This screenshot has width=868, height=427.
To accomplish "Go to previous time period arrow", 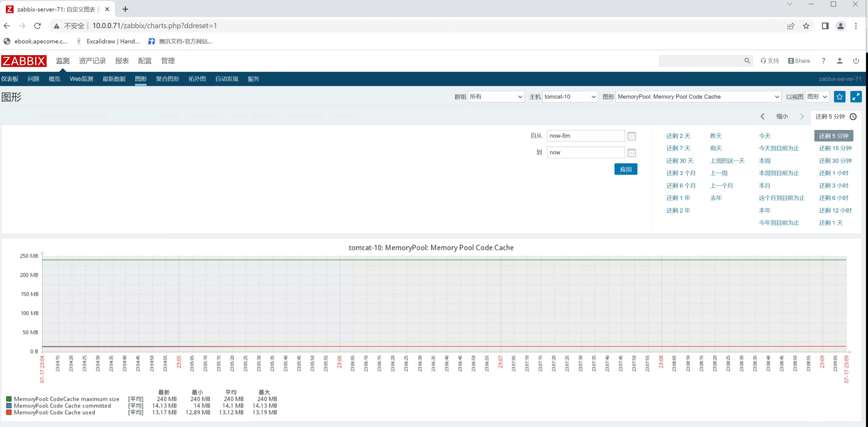I will pos(762,117).
